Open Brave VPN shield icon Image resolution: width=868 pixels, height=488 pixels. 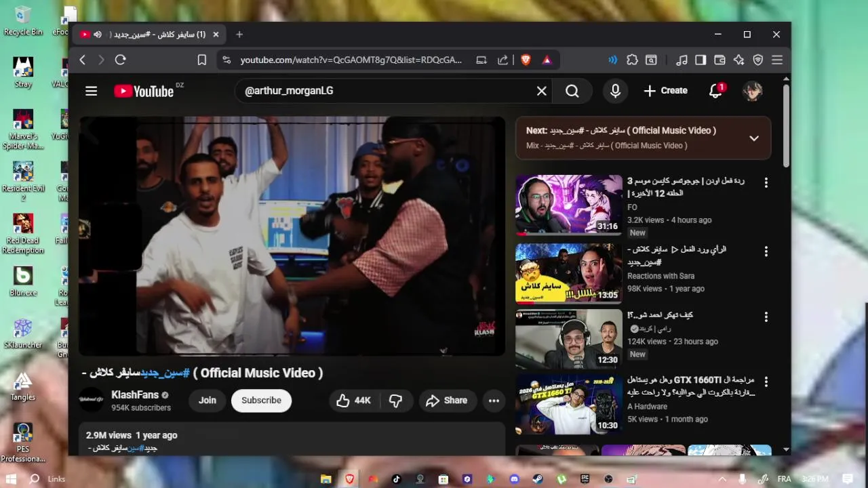758,60
